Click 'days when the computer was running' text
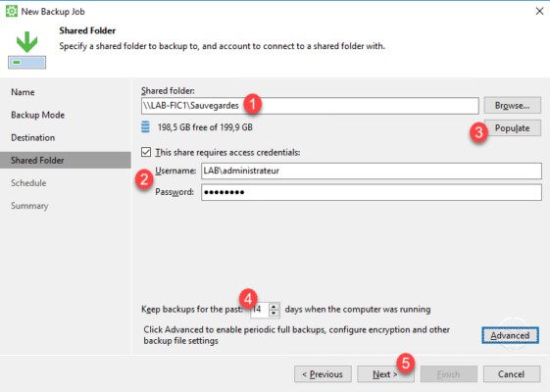This screenshot has height=392, width=550. [358, 310]
